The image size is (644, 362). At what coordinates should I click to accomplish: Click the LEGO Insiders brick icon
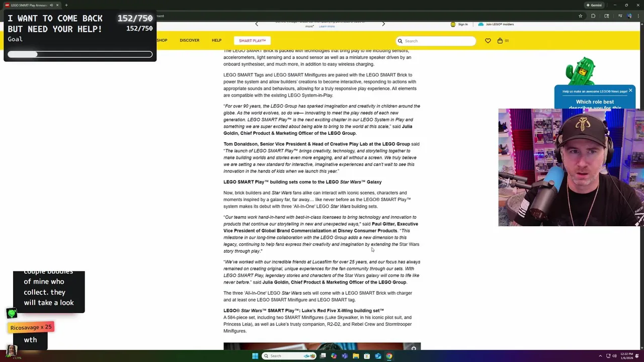(x=481, y=24)
